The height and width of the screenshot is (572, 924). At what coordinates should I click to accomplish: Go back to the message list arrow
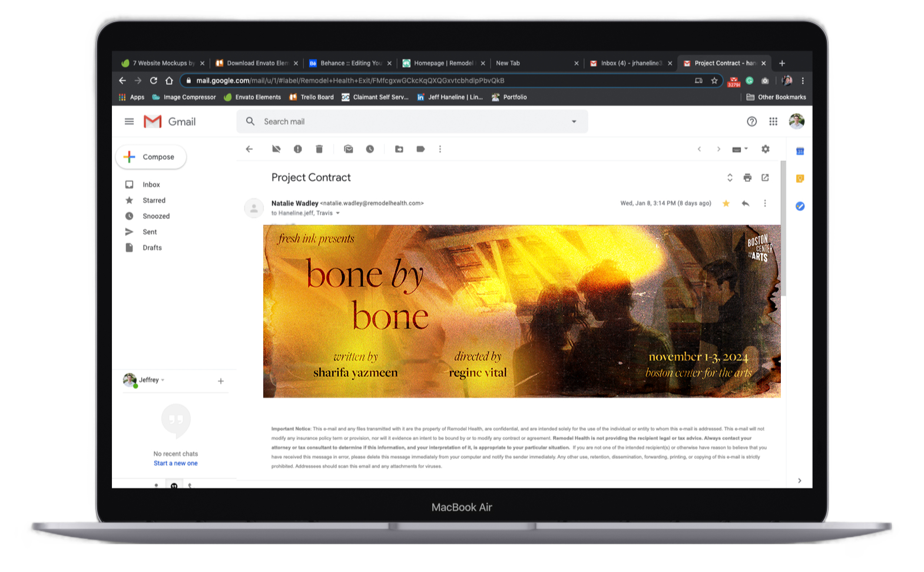[x=249, y=149]
